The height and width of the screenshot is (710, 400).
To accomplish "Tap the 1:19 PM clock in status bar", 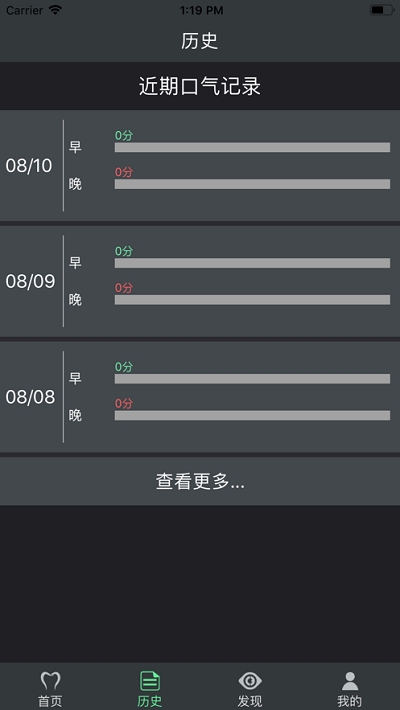I will point(201,10).
